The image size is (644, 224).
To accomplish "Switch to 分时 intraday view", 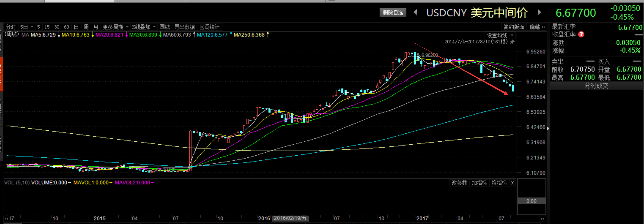I will [11, 27].
